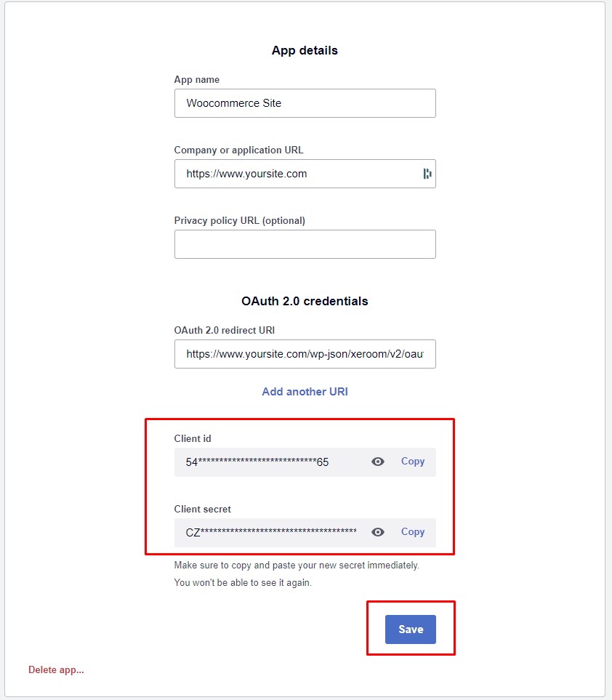Click the Add another URI link

tap(305, 392)
